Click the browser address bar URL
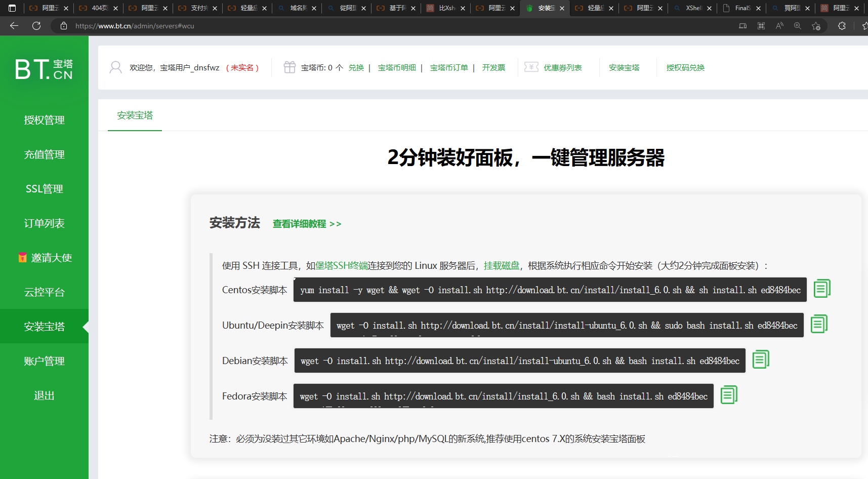 pos(135,26)
